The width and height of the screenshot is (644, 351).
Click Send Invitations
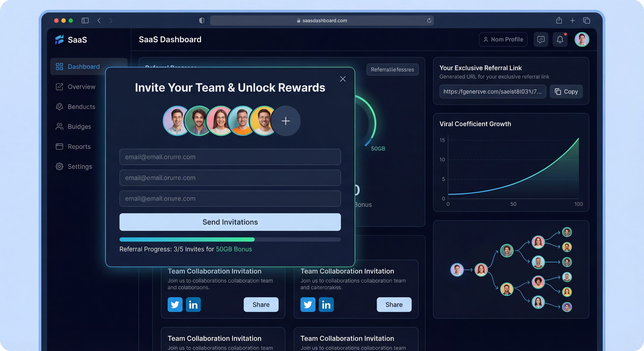[x=230, y=222]
